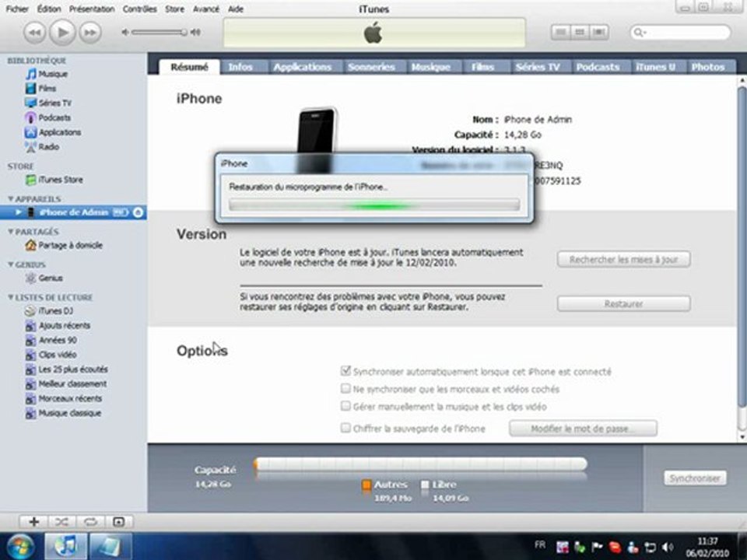Click Modifier le mot de passe button
Image resolution: width=747 pixels, height=560 pixels.
pos(583,429)
